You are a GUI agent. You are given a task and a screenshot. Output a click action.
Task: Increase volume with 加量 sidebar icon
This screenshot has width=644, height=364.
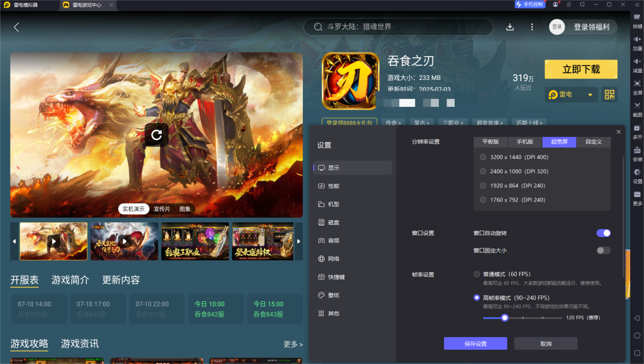click(x=637, y=43)
